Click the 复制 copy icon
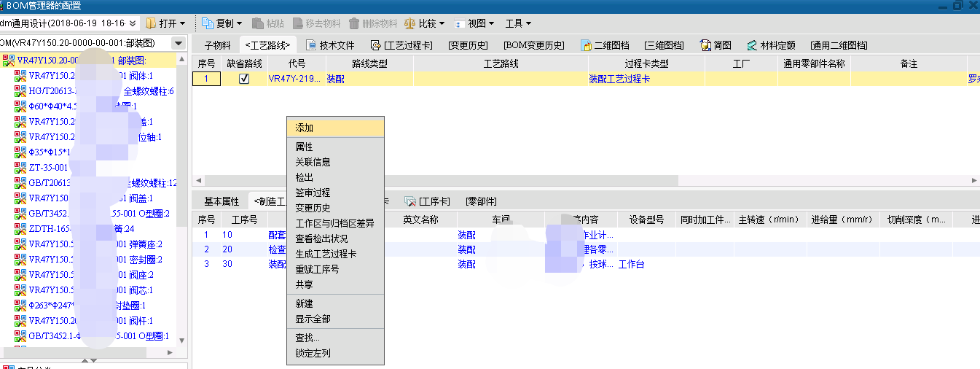Screen dimensions: 980x369 pyautogui.click(x=206, y=23)
